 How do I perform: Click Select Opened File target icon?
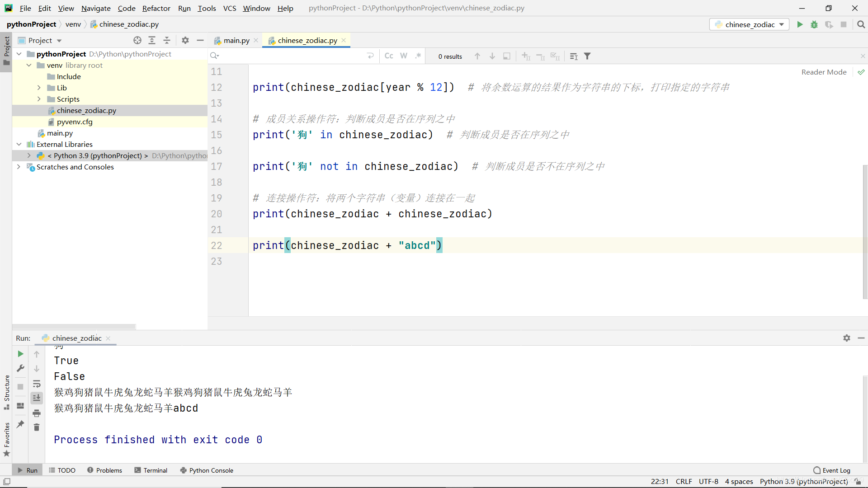(137, 40)
